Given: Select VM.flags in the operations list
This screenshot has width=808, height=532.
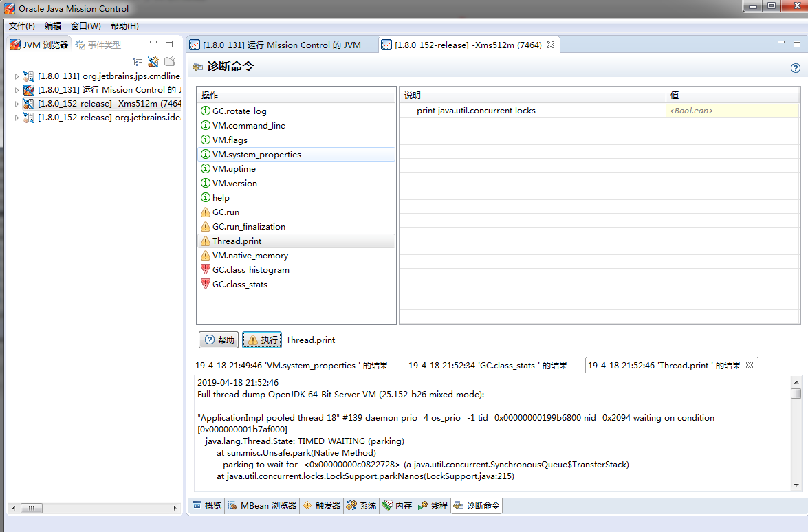Looking at the screenshot, I should click(227, 140).
